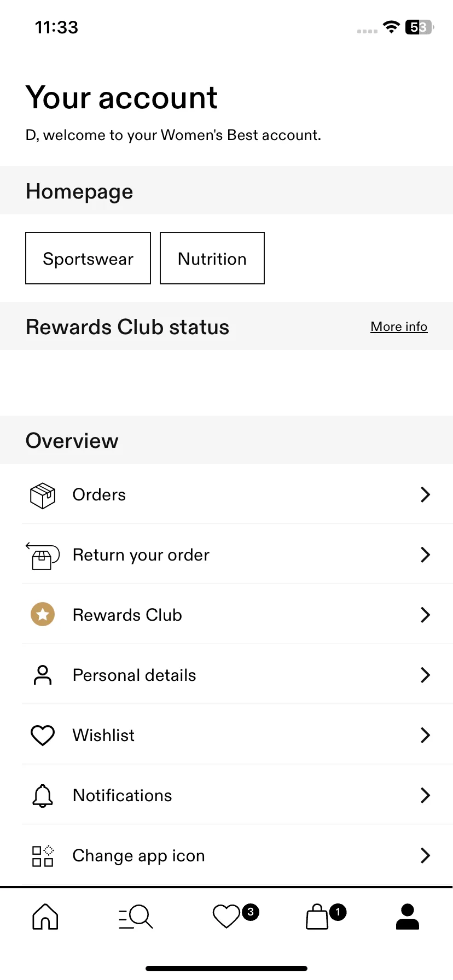Open wishlist heart icon with badge 3
This screenshot has width=453, height=980.
tap(235, 916)
